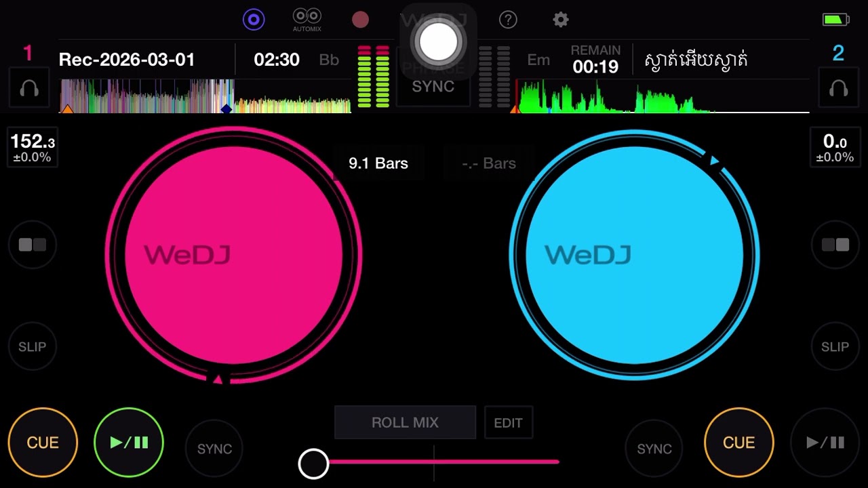The height and width of the screenshot is (488, 868).
Task: Tap the battery status icon
Action: [x=836, y=20]
